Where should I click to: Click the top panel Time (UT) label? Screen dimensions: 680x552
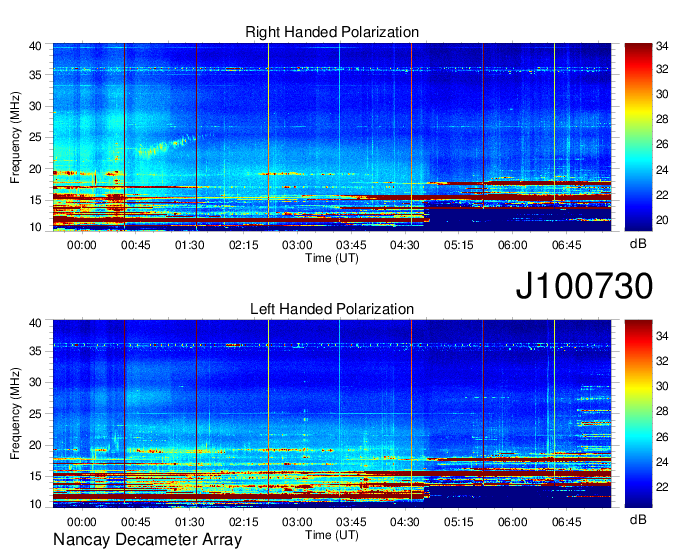coord(332,258)
